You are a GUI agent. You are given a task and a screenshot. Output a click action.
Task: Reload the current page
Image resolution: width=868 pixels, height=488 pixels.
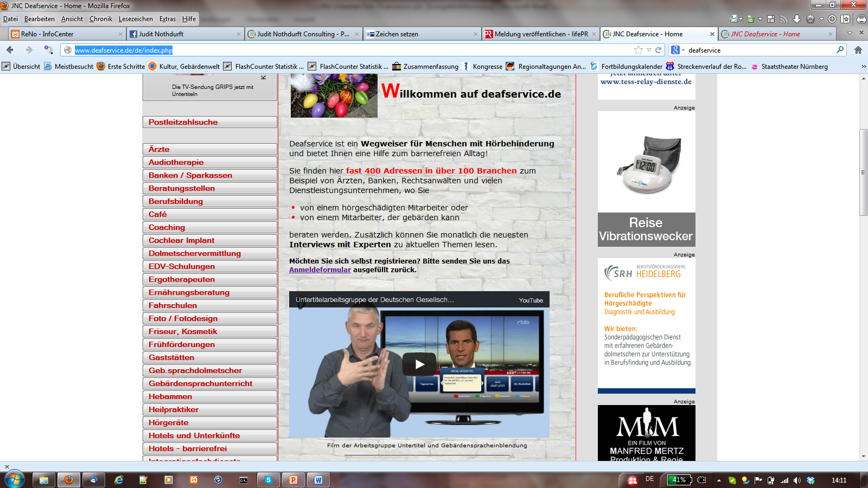(x=658, y=50)
